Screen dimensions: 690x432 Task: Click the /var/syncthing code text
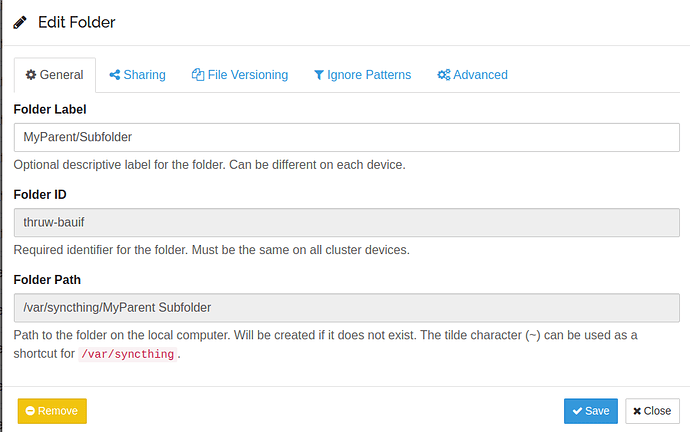pos(128,354)
